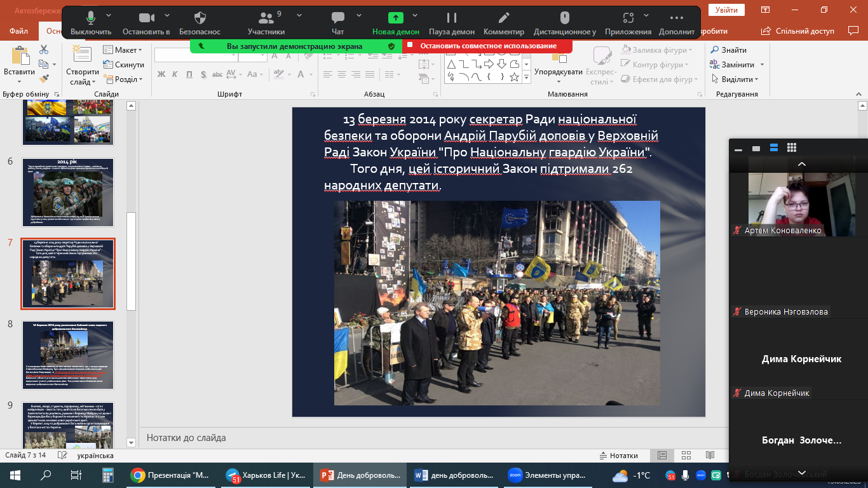
Task: Select the right arrow shape
Action: [489, 64]
